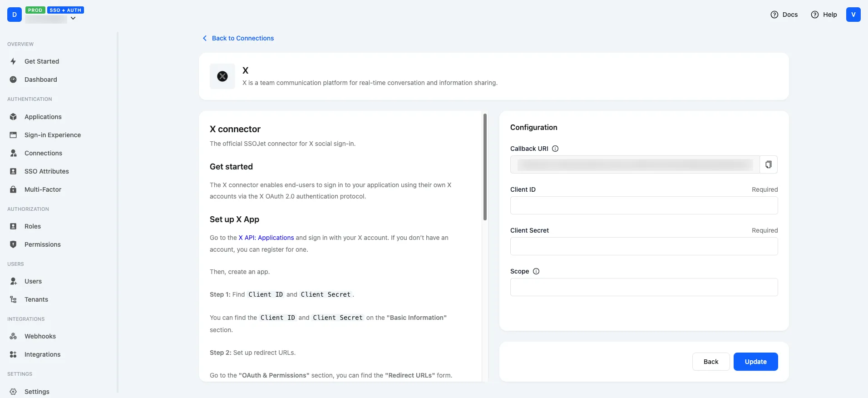Click the back chevron before Back to Connections

[x=205, y=38]
